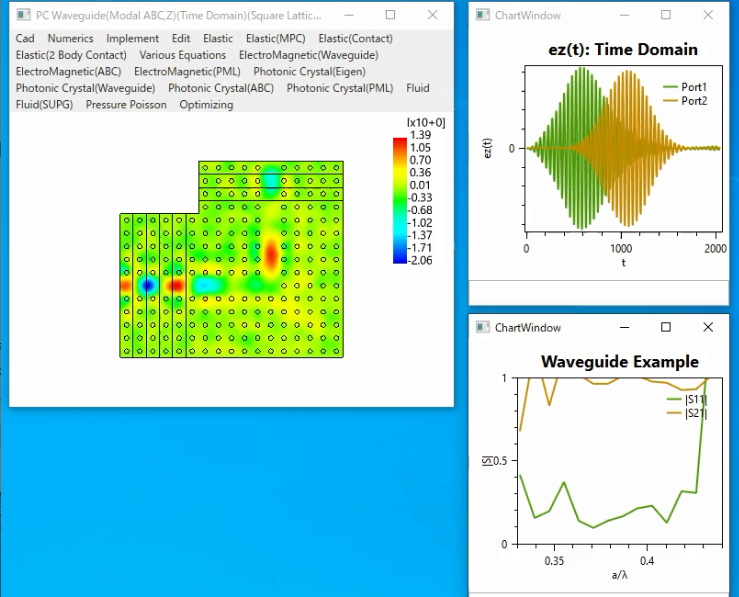Viewport: 739px width, 597px height.
Task: Click the |S11| legend entry
Action: (x=687, y=400)
